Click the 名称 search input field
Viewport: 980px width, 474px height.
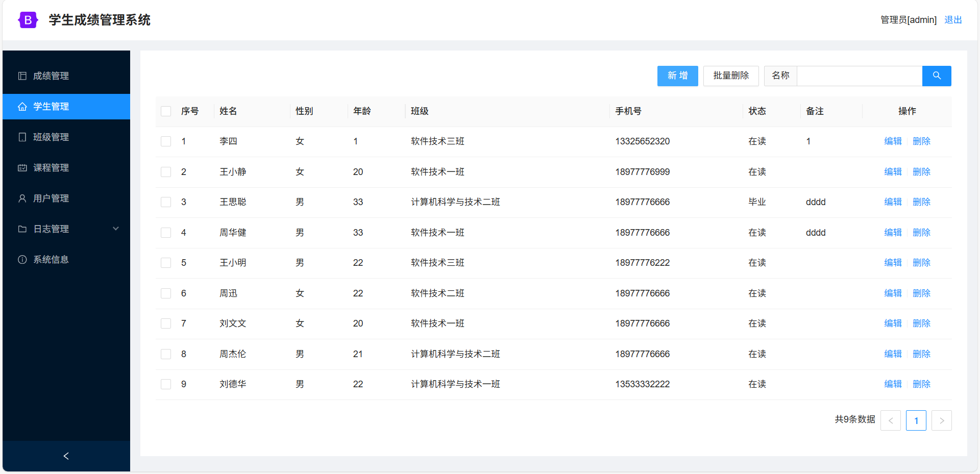tap(860, 76)
